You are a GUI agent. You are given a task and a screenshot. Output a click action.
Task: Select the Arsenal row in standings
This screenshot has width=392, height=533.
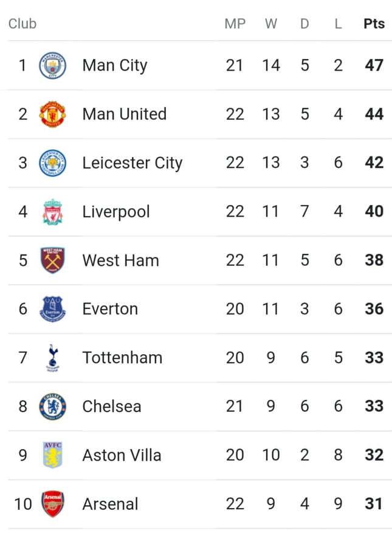point(200,504)
